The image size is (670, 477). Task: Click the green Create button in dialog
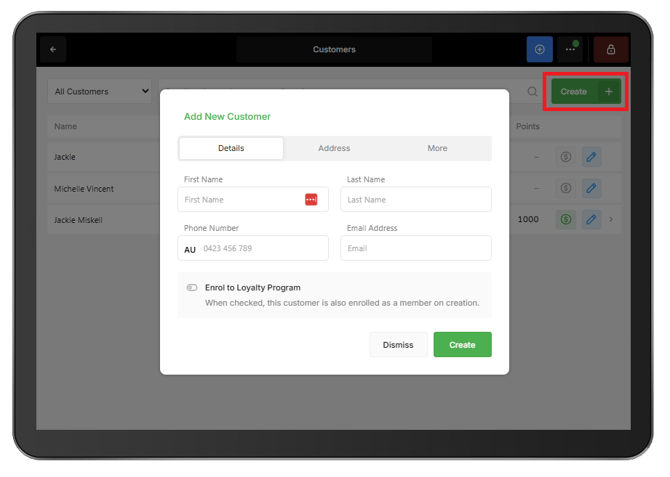point(462,344)
